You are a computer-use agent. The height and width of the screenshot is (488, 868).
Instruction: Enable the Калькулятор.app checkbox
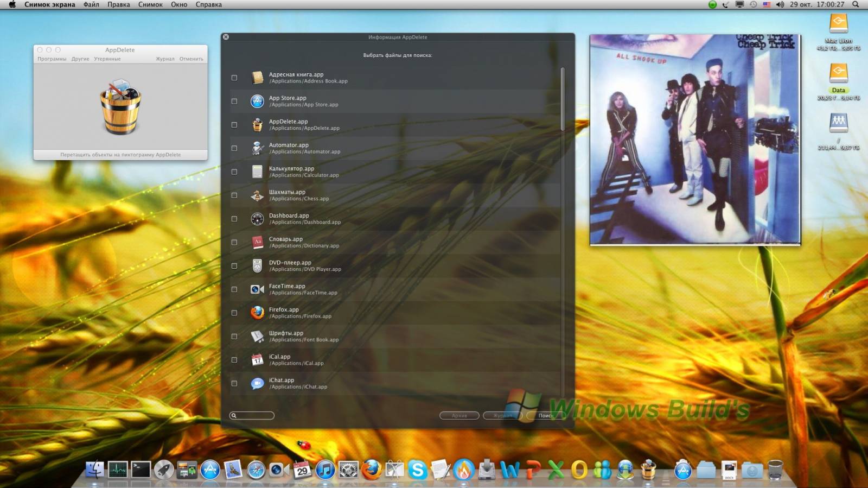[234, 172]
